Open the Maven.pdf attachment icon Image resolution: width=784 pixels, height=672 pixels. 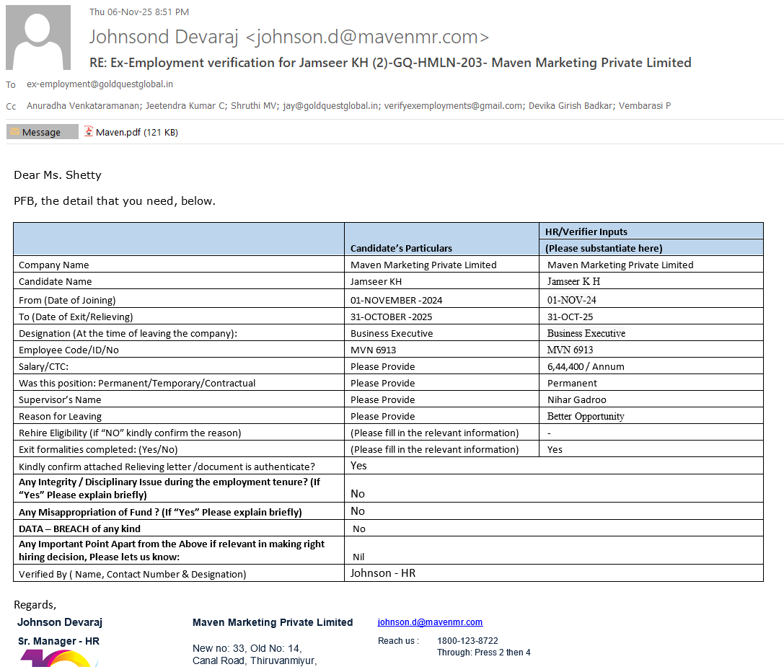tap(89, 131)
